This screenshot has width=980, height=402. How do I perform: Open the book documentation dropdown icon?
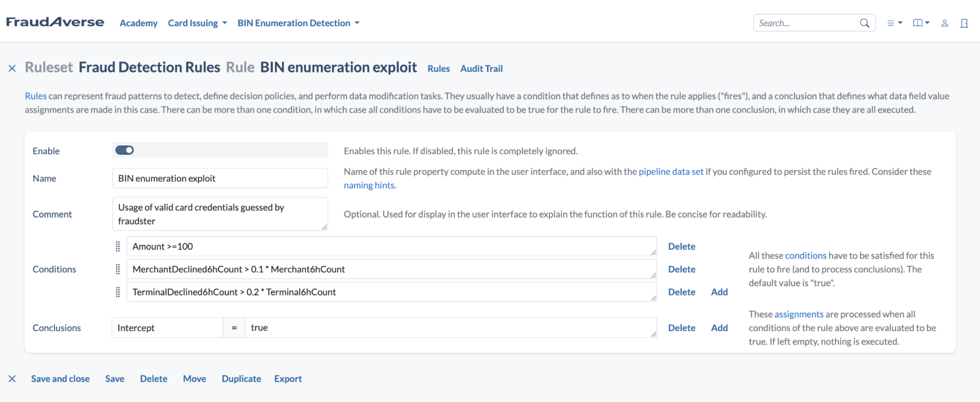tap(921, 23)
